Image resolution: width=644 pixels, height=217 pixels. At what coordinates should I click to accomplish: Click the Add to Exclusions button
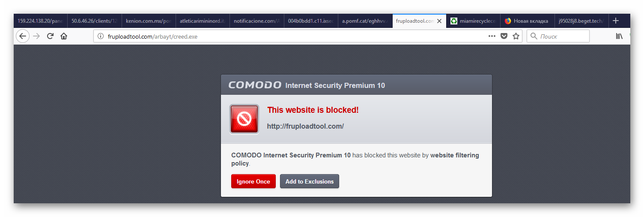(x=310, y=181)
